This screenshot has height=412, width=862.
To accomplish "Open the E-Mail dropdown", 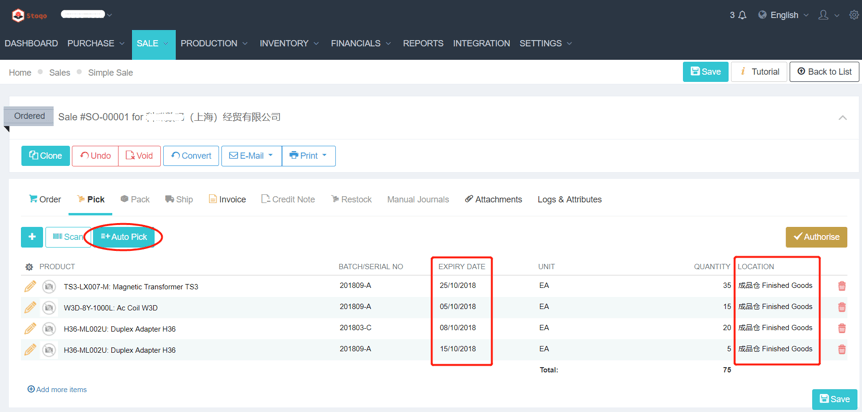I will (x=251, y=156).
